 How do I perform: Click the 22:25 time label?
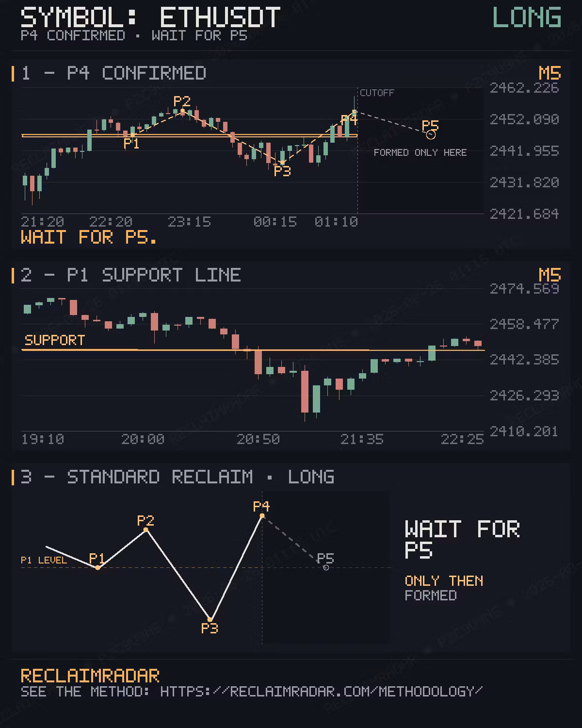[x=462, y=439]
